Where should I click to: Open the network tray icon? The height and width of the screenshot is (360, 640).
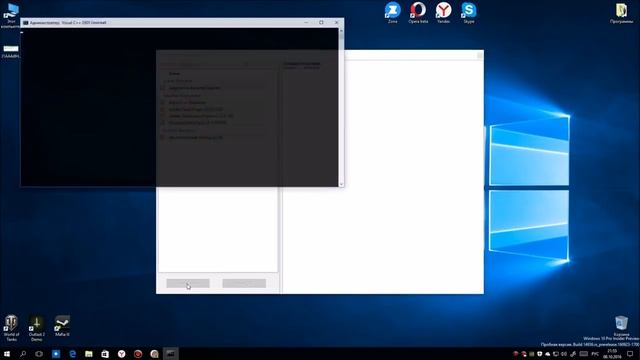point(556,354)
